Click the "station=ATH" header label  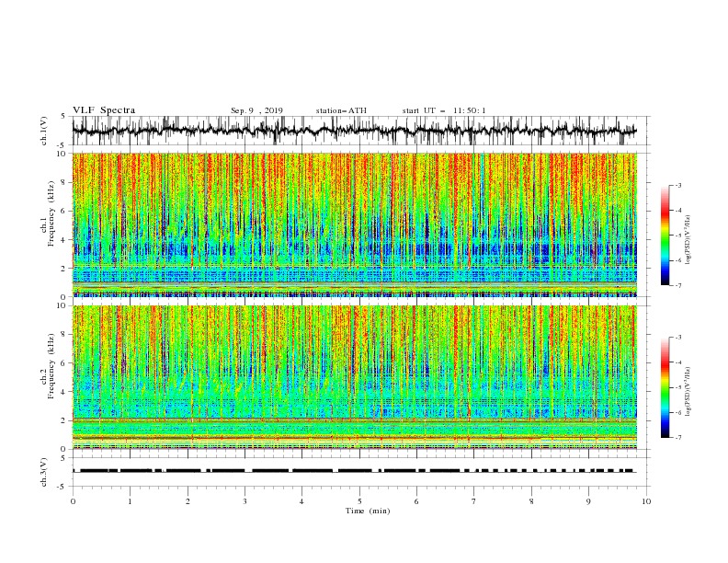[341, 110]
